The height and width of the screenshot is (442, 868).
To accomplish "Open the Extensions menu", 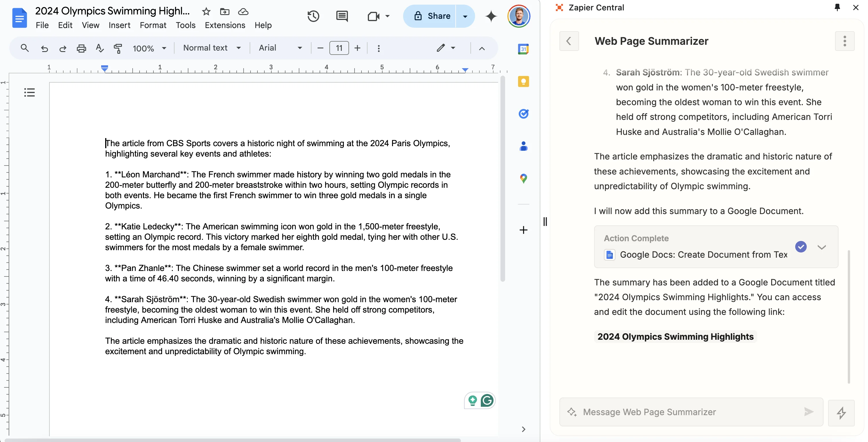I will [225, 25].
